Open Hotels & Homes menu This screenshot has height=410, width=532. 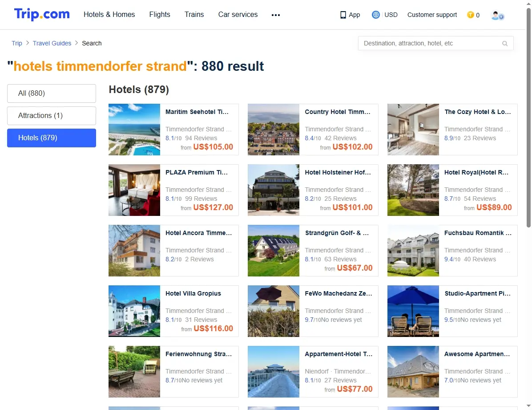pyautogui.click(x=109, y=14)
